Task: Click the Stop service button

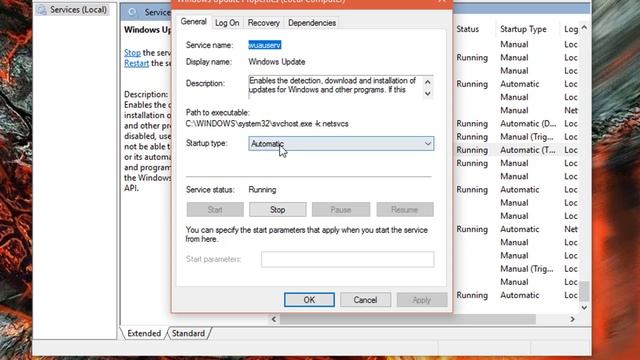Action: [278, 209]
